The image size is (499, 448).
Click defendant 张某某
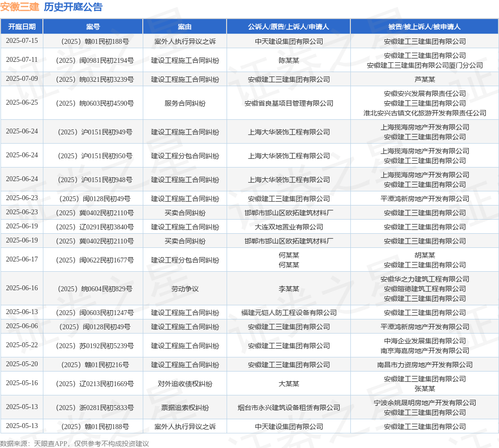click(424, 389)
